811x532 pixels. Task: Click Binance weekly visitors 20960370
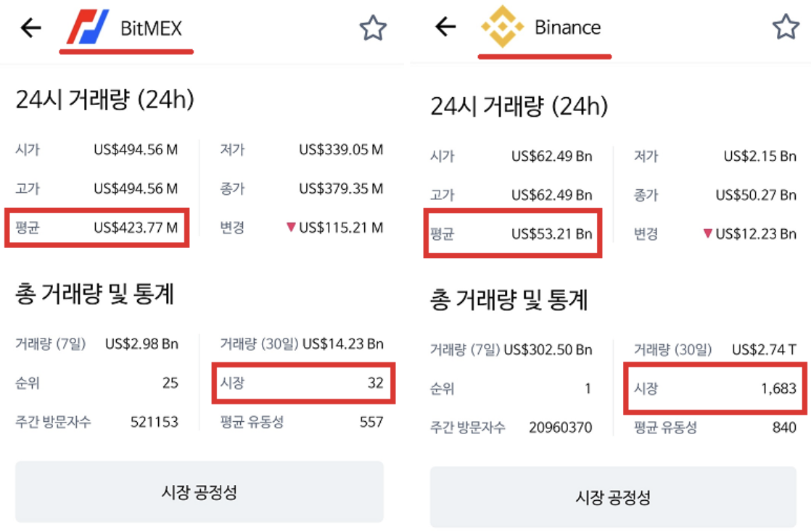tap(560, 428)
